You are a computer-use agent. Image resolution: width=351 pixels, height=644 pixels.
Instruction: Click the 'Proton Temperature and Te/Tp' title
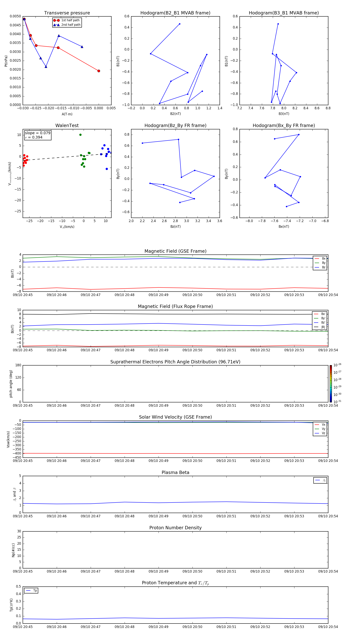click(175, 583)
